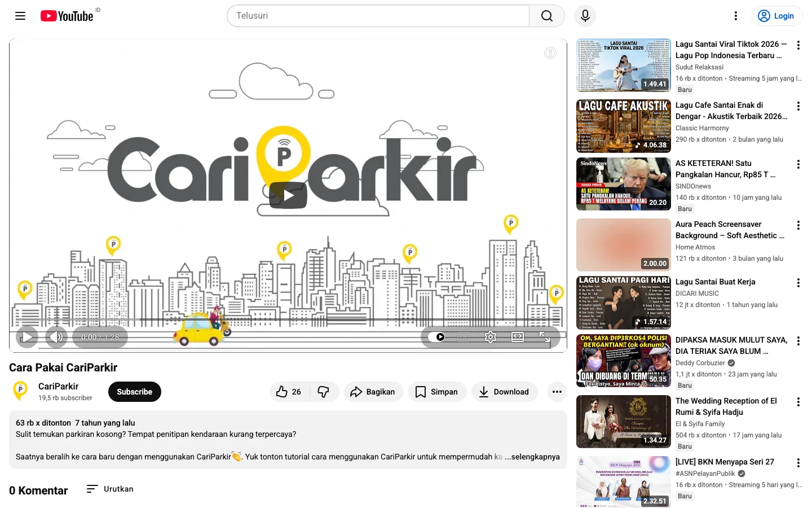Open Aura Peach Screensaver thumbnail

624,245
